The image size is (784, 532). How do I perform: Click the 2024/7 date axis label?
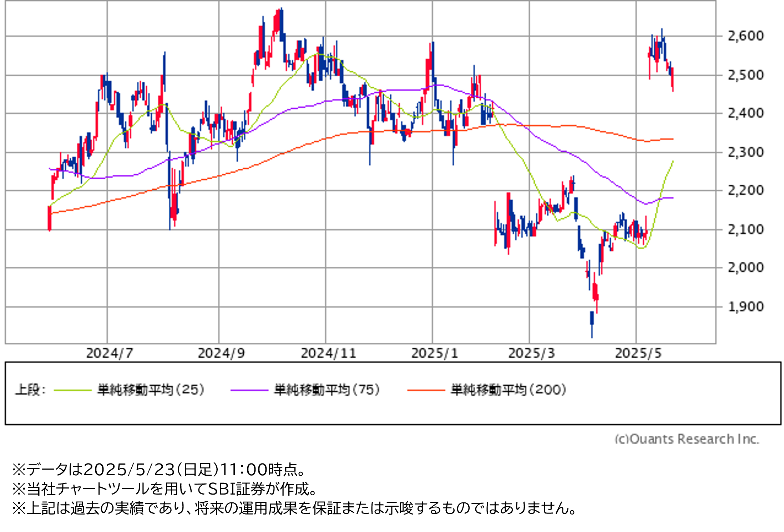point(110,353)
